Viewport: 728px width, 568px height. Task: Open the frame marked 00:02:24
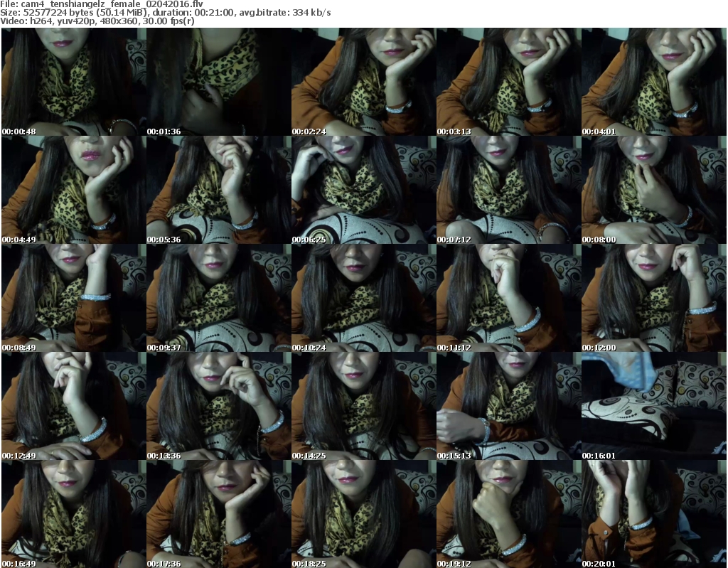tap(364, 82)
